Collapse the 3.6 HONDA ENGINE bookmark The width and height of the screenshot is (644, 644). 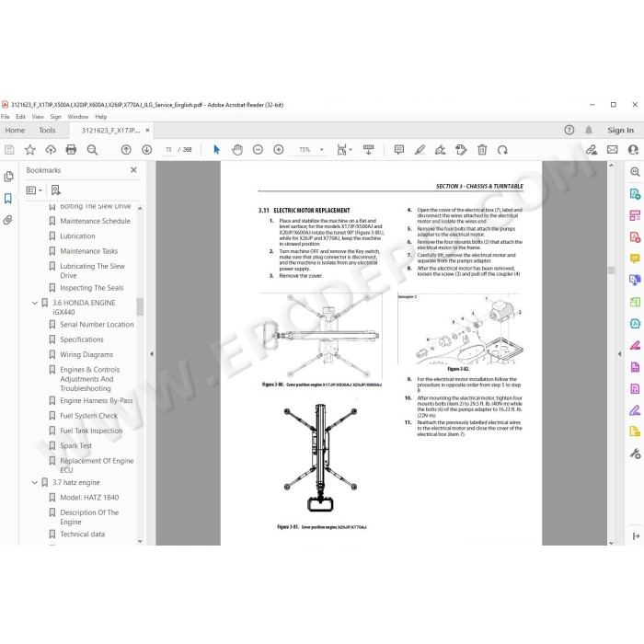35,303
